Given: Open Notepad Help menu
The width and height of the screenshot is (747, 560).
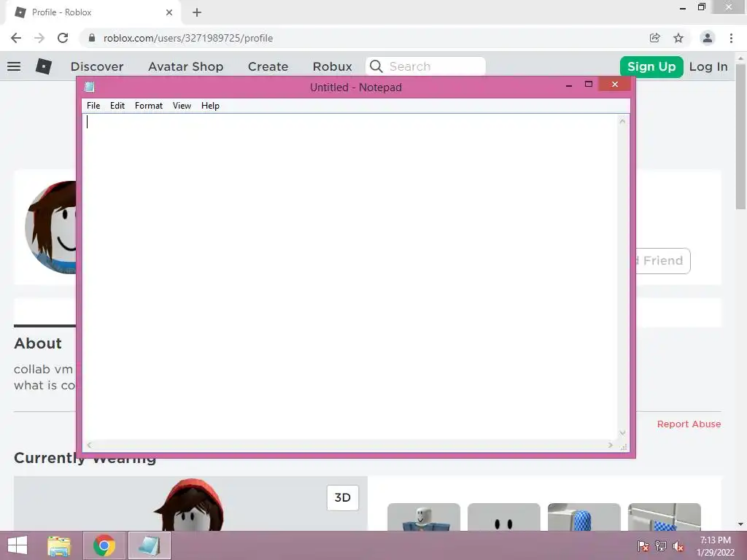Looking at the screenshot, I should [210, 106].
